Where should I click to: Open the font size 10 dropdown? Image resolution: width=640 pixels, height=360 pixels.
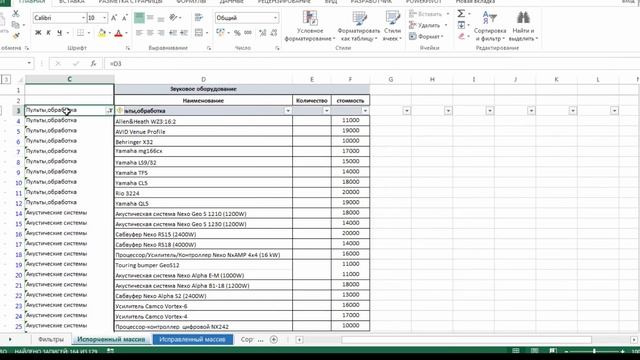[x=104, y=18]
